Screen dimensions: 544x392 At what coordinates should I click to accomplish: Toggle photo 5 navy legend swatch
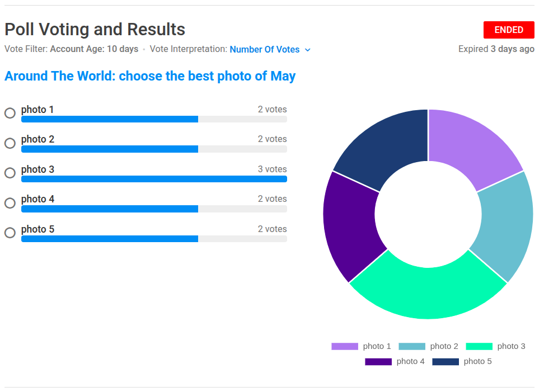tap(445, 361)
